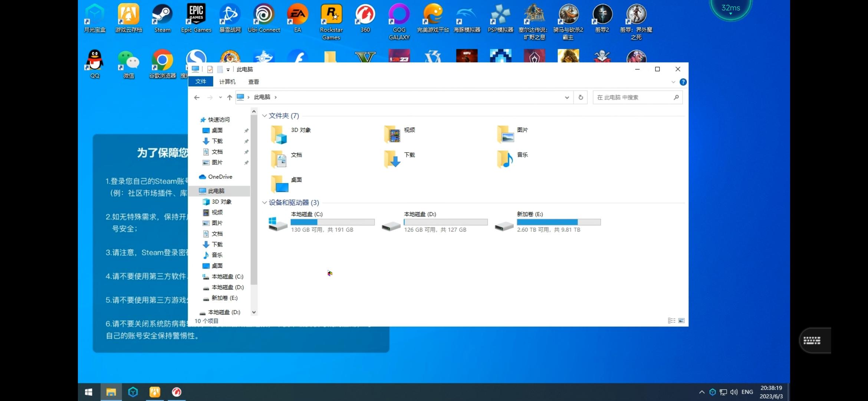Switch to details view layout
868x401 pixels.
[671, 320]
